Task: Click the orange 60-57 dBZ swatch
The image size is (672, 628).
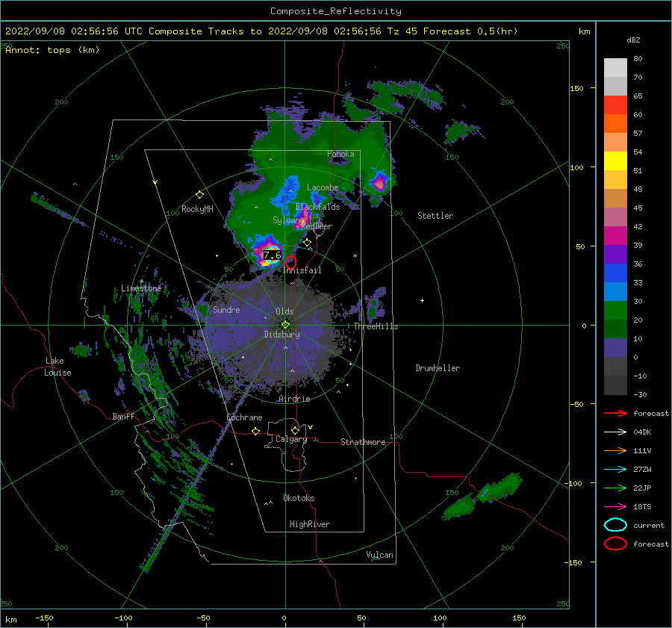Action: point(615,123)
